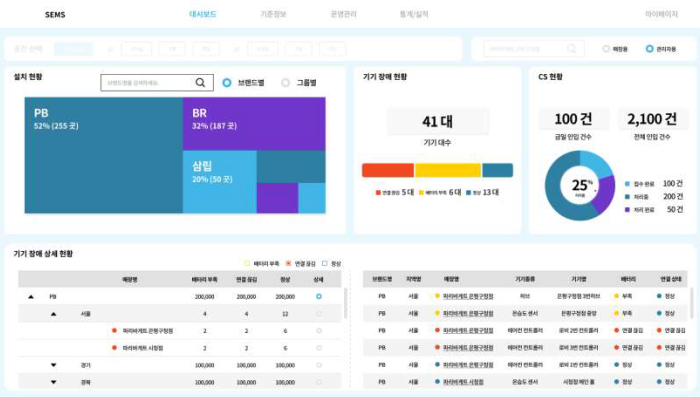Collapse the PB tree row
The width and height of the screenshot is (700, 397).
click(x=31, y=297)
